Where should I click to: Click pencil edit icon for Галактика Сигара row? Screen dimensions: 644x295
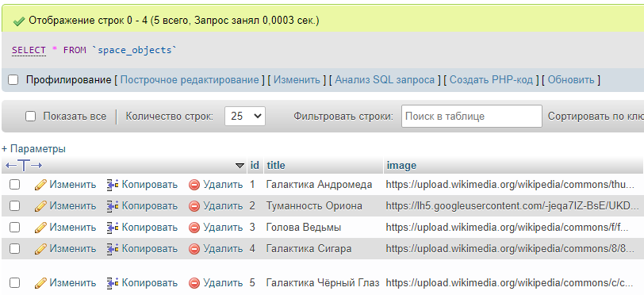[40, 248]
